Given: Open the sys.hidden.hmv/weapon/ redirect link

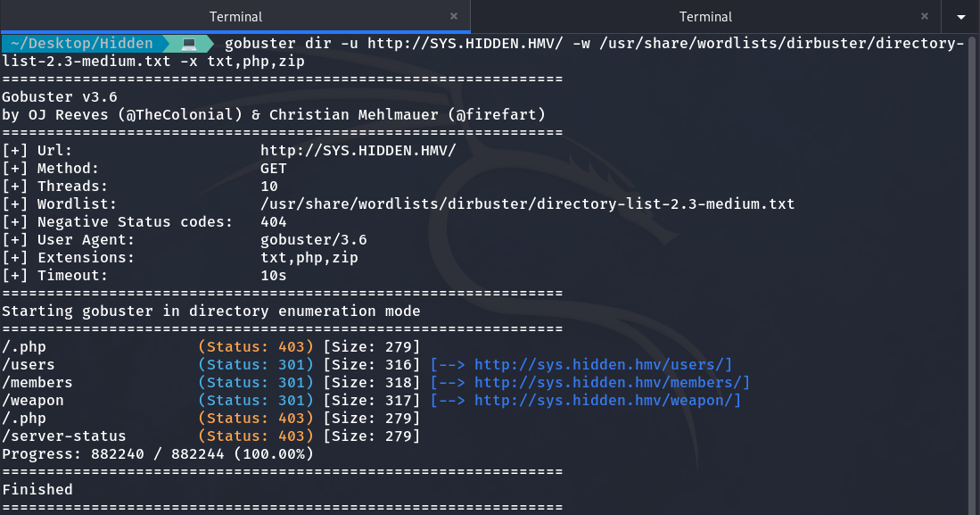Looking at the screenshot, I should pos(607,400).
